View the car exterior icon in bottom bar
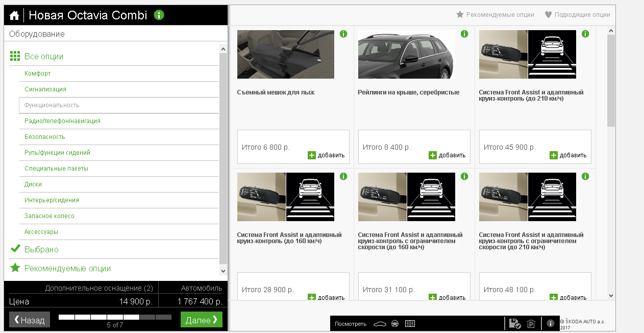 coord(379,324)
